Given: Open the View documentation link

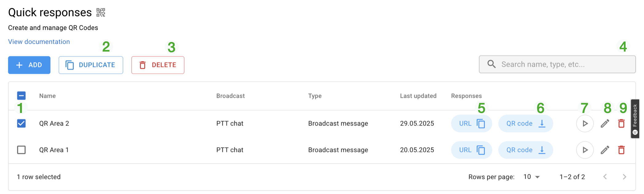Looking at the screenshot, I should pyautogui.click(x=39, y=42).
